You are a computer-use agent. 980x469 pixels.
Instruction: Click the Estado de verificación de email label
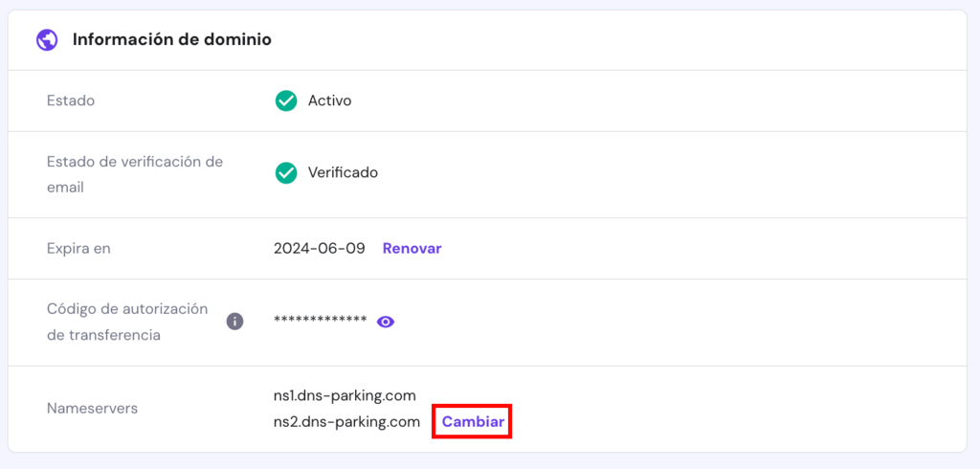tap(134, 174)
